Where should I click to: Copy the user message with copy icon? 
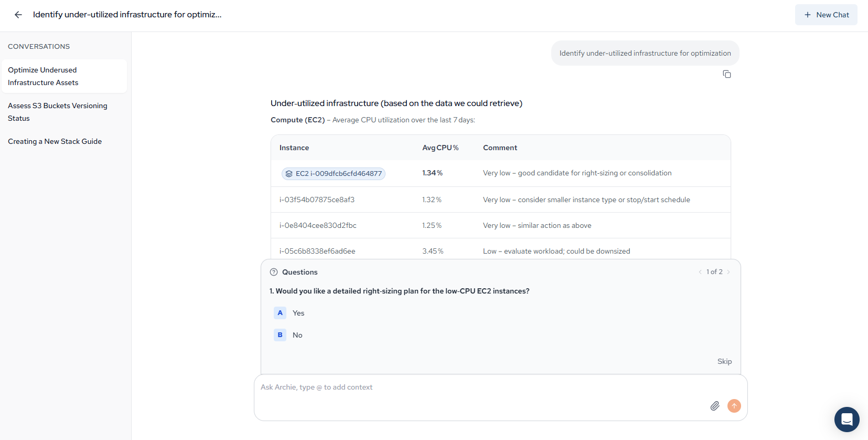(727, 74)
